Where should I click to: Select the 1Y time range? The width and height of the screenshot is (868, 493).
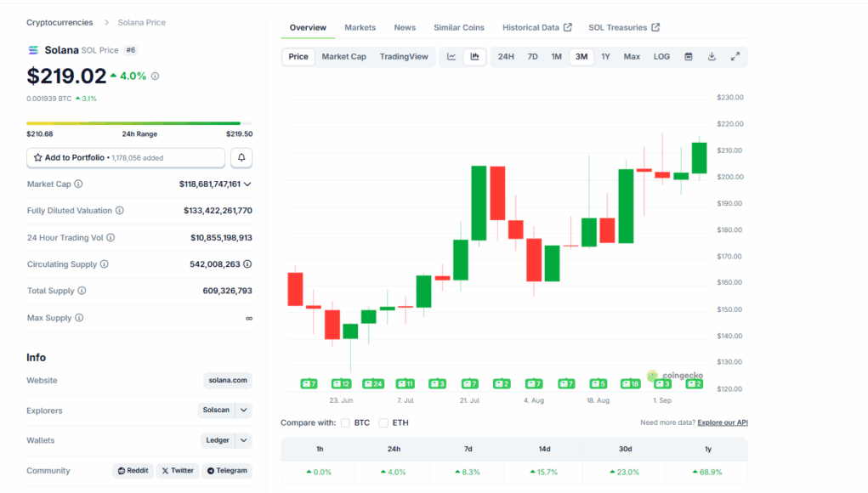605,57
